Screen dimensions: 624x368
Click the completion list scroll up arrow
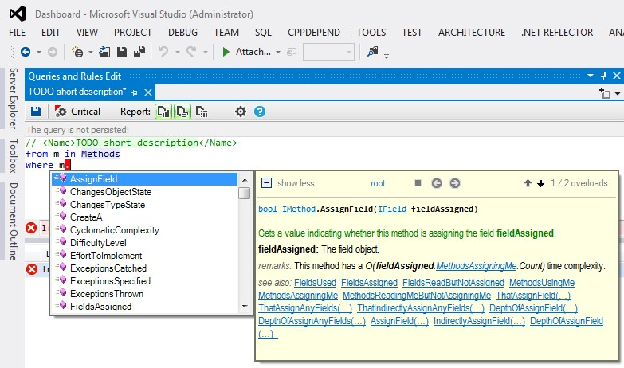point(244,180)
